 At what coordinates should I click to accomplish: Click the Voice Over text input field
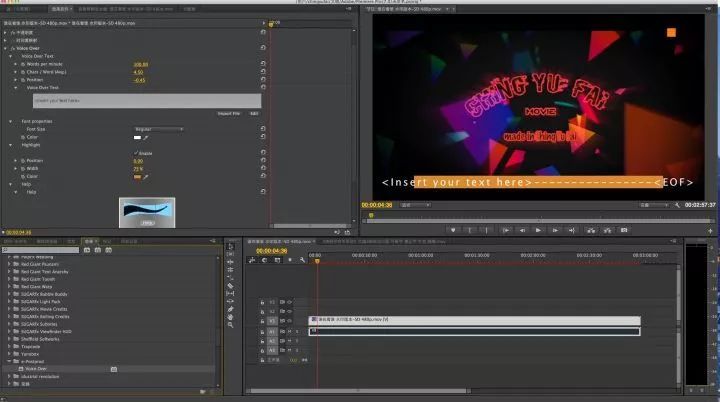pyautogui.click(x=146, y=100)
